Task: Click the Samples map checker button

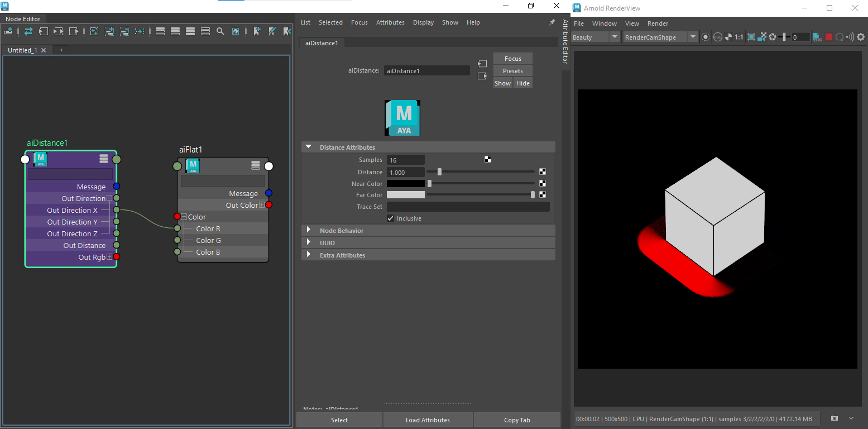Action: pos(488,160)
